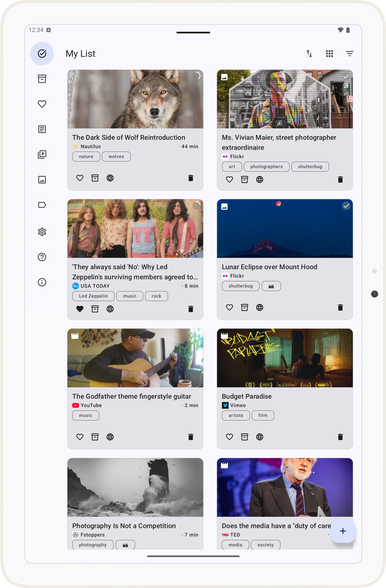Open Tags section in sidebar
The height and width of the screenshot is (588, 386).
pos(42,205)
